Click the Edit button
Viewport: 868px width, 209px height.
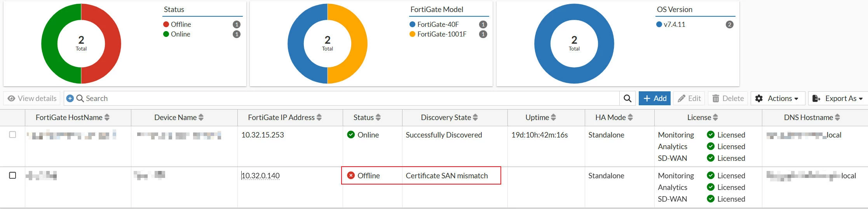689,98
